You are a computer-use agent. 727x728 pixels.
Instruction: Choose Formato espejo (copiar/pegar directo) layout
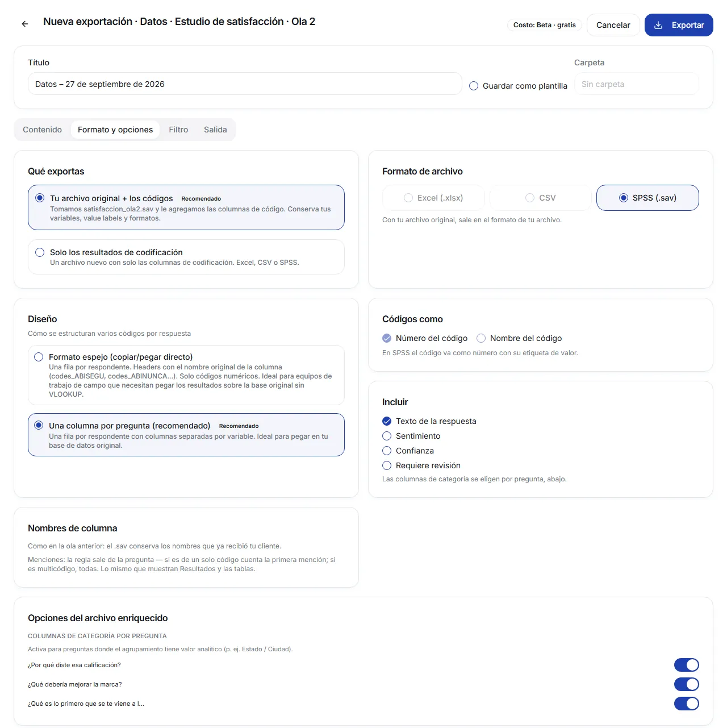click(186, 375)
